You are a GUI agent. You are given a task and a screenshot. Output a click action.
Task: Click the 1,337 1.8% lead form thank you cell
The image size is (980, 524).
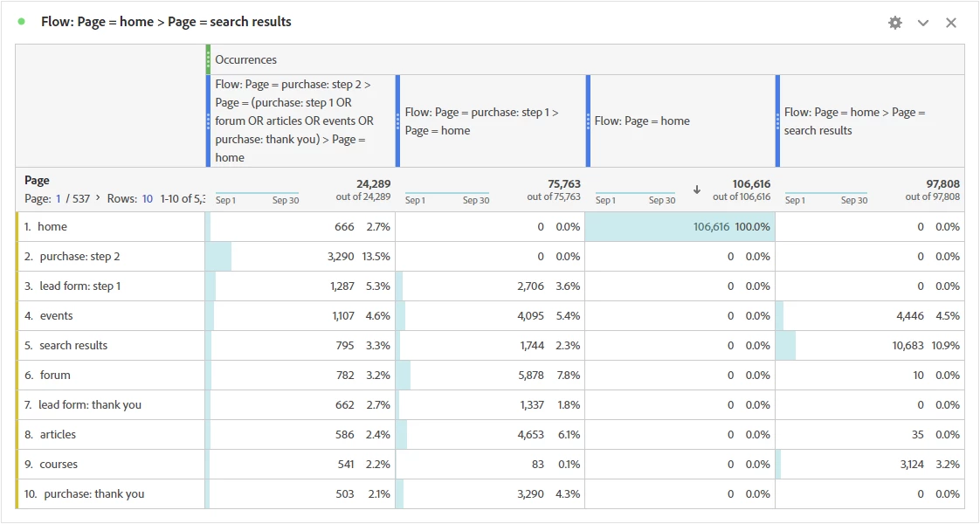490,404
